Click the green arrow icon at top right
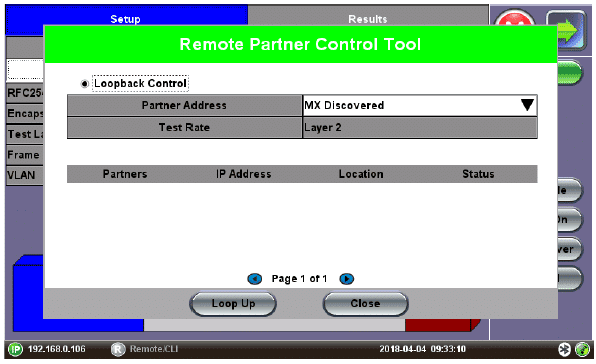596x364 pixels. (566, 30)
